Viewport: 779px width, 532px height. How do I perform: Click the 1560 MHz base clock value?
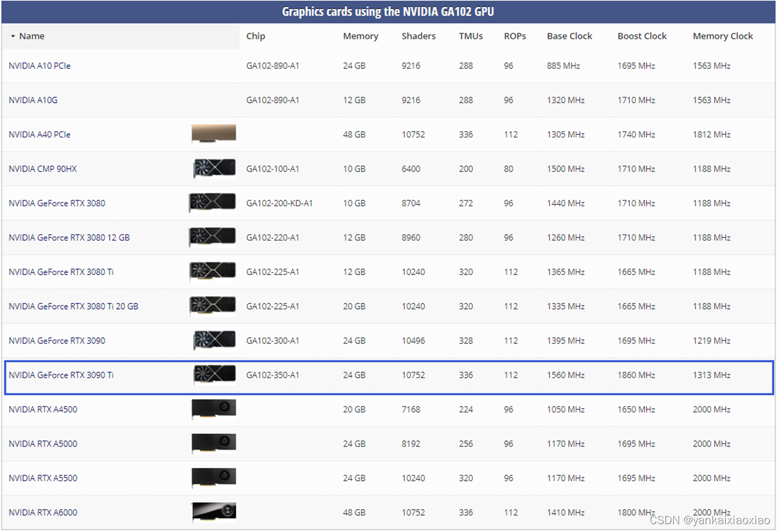point(566,375)
